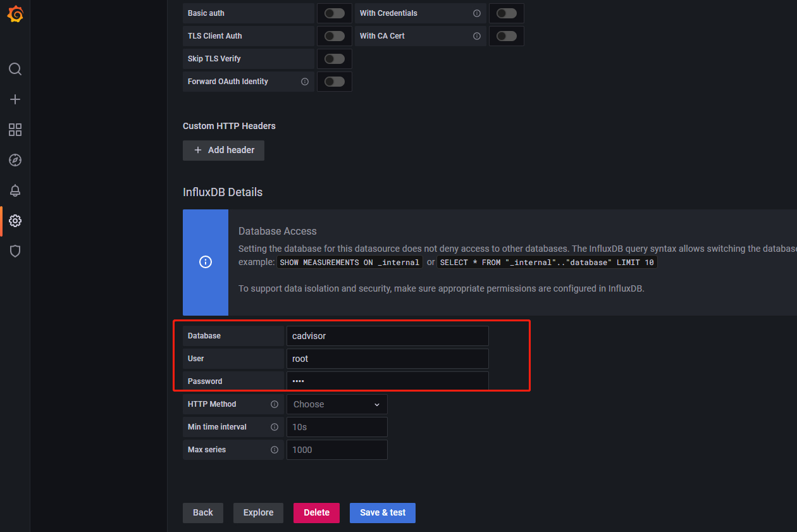Turn on Forward OAuth Identity
The height and width of the screenshot is (532, 797).
click(335, 82)
